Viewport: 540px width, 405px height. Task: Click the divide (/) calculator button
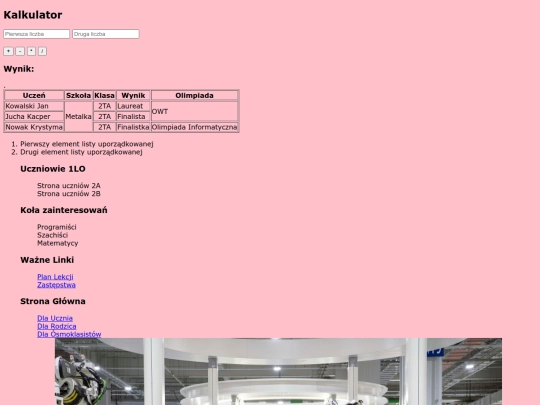pyautogui.click(x=42, y=51)
